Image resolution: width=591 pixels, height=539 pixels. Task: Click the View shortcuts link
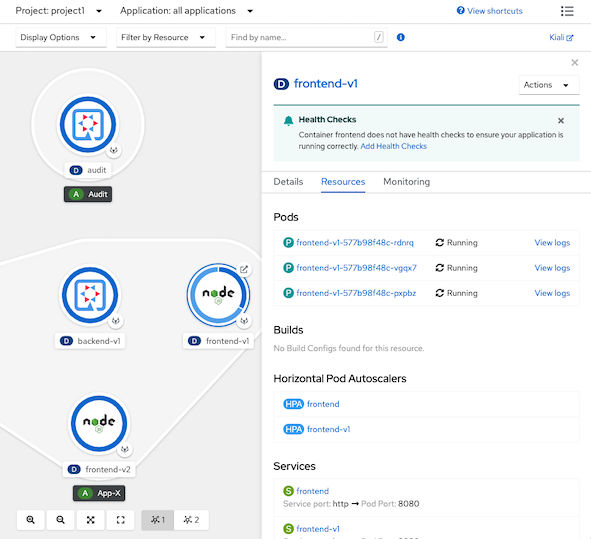coord(495,11)
